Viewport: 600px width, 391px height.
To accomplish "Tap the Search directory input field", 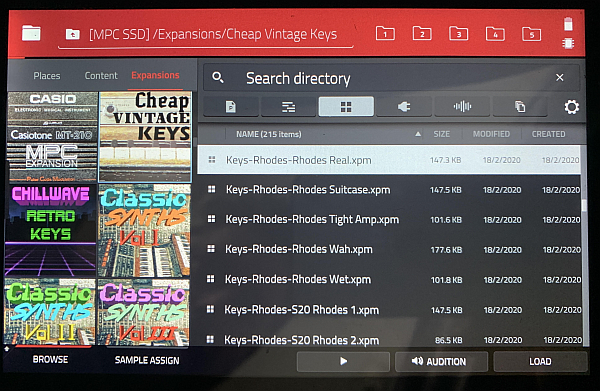I will (x=391, y=78).
